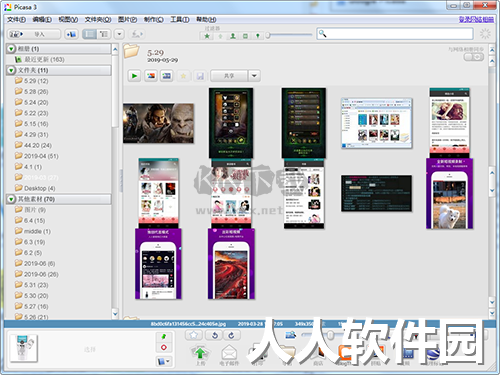Screen dimensions: 500x375
Task: Toggle the web album sync switch
Action: tap(474, 57)
